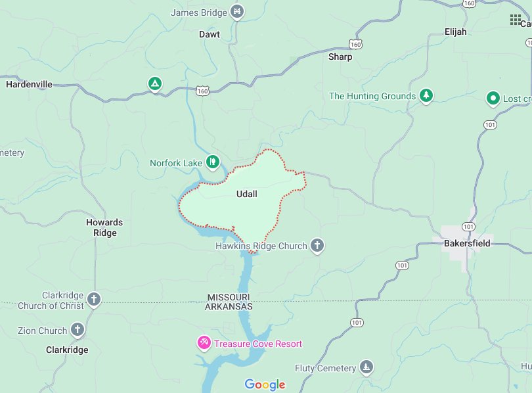Image resolution: width=532 pixels, height=393 pixels.
Task: Select the Treasure Cove Resort pink pin
Action: pos(204,343)
